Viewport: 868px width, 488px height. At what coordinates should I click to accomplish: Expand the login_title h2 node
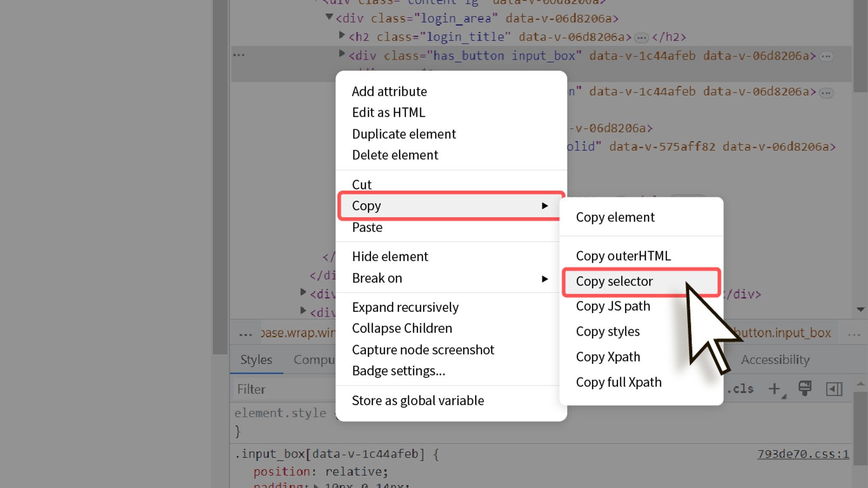pyautogui.click(x=342, y=35)
